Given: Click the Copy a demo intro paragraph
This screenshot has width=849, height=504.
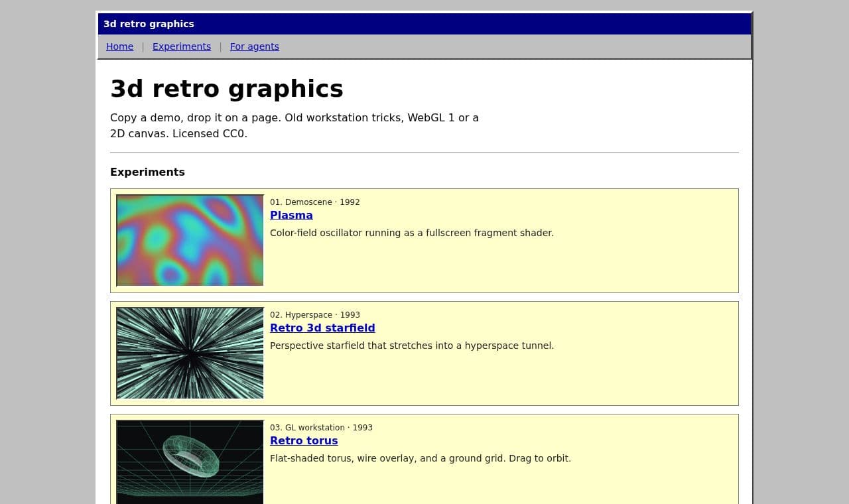Looking at the screenshot, I should 294,125.
